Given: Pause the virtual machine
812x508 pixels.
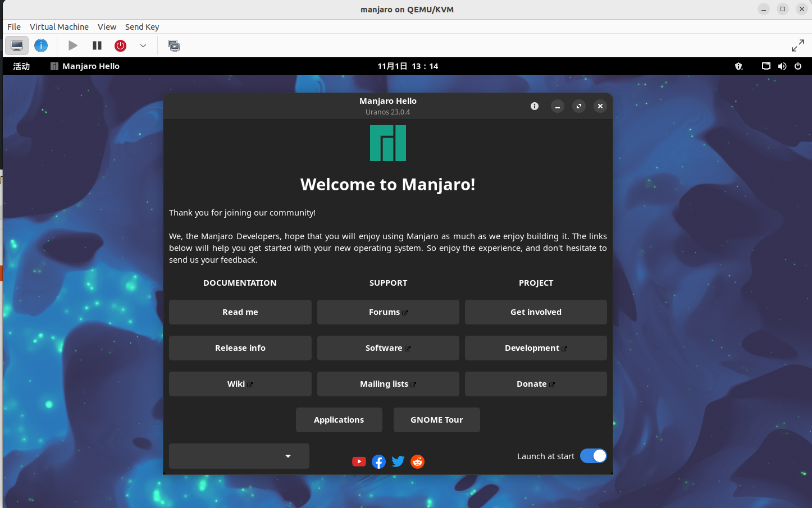Looking at the screenshot, I should tap(97, 45).
